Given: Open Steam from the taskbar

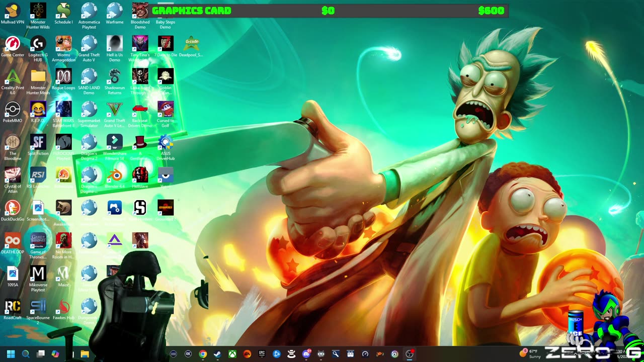Looking at the screenshot, I should pos(217,354).
